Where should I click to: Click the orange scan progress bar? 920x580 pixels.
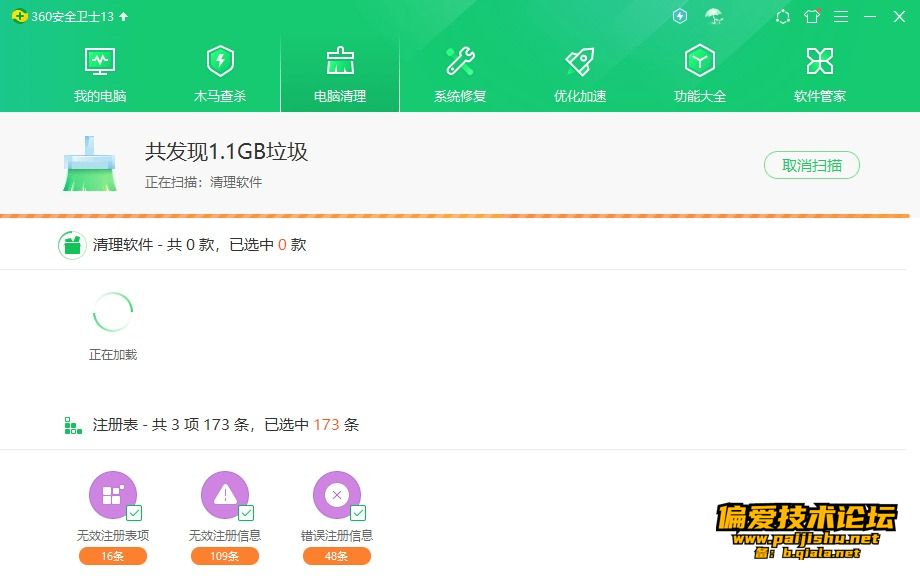[455, 216]
